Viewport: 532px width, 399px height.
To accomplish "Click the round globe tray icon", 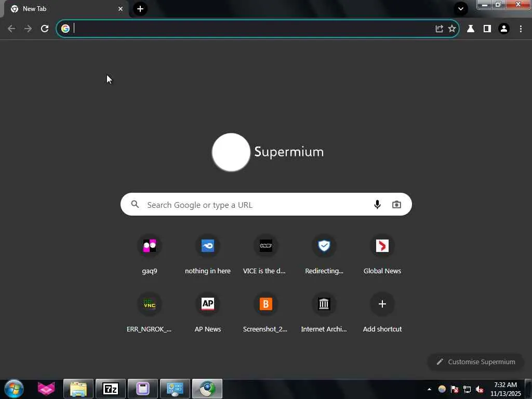I will (442, 389).
